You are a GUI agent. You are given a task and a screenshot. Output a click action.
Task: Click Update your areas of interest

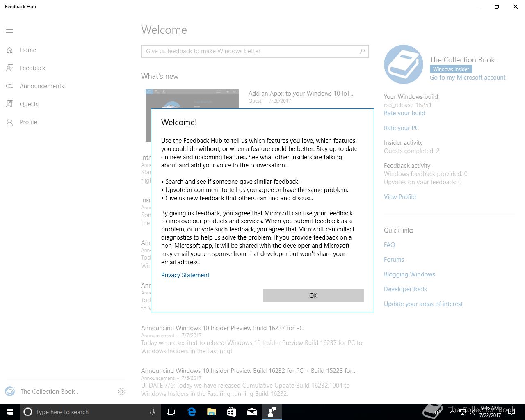423,304
